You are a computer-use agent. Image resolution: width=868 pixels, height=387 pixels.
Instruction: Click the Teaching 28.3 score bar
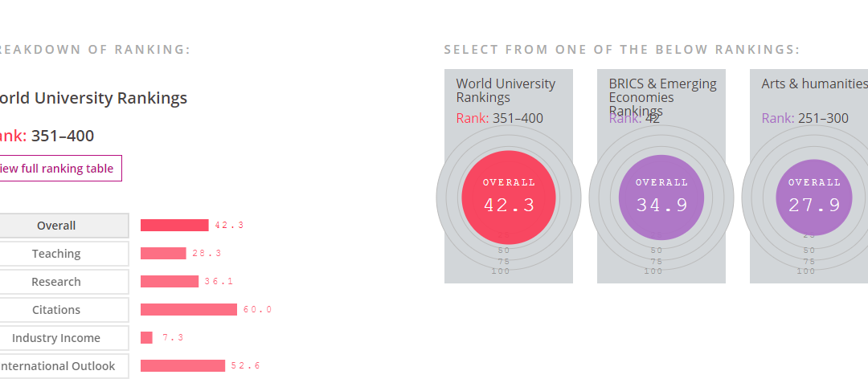click(x=163, y=253)
